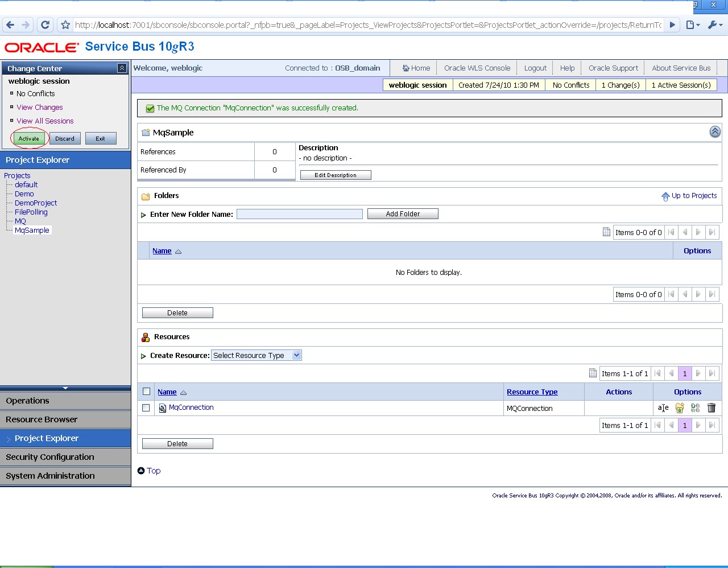728x568 pixels.
Task: Click the Up to Projects arrow icon
Action: (x=665, y=196)
